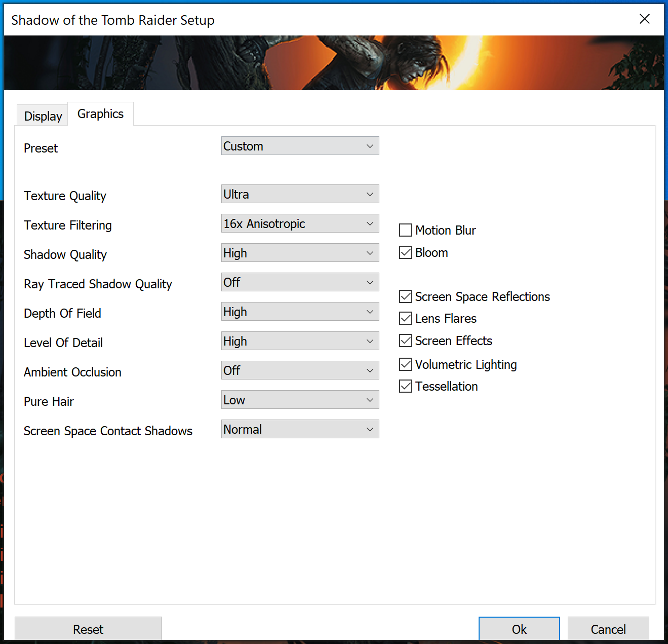Image resolution: width=668 pixels, height=644 pixels.
Task: Enable the Motion Blur checkbox
Action: coord(406,231)
